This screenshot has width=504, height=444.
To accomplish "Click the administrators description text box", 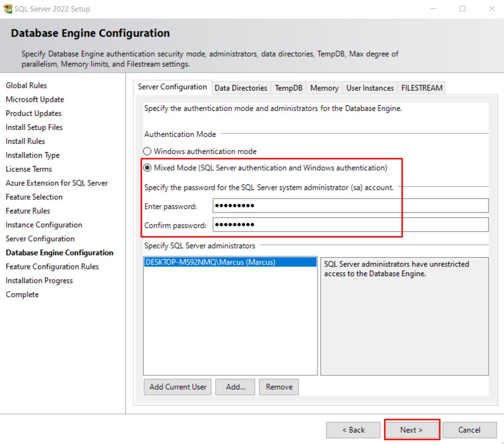I will (x=405, y=316).
